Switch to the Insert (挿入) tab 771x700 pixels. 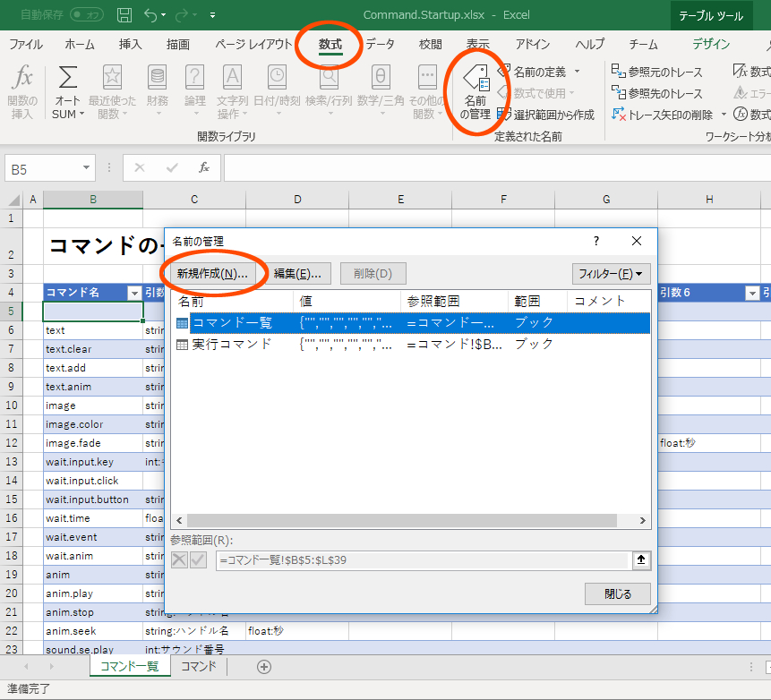coord(131,44)
